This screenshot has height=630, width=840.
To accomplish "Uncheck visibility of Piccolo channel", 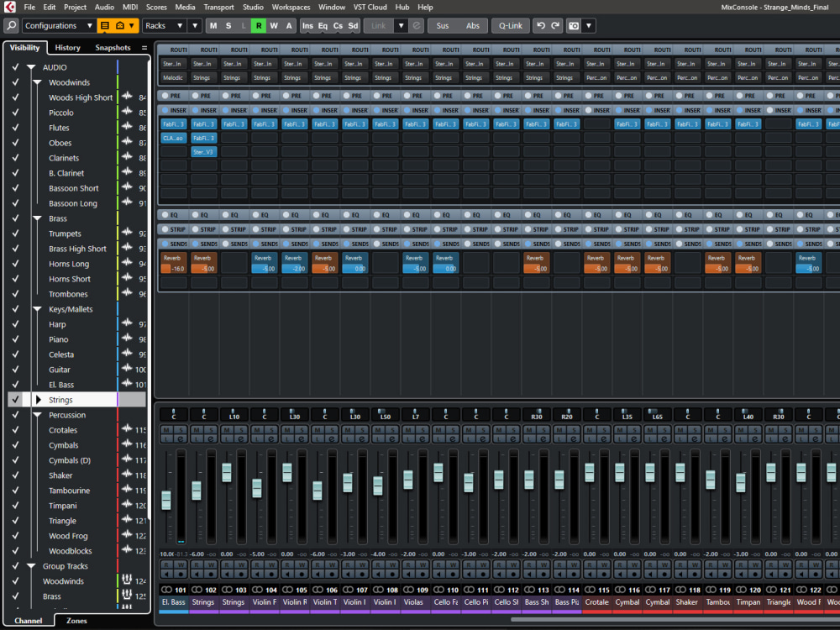I will pyautogui.click(x=15, y=113).
